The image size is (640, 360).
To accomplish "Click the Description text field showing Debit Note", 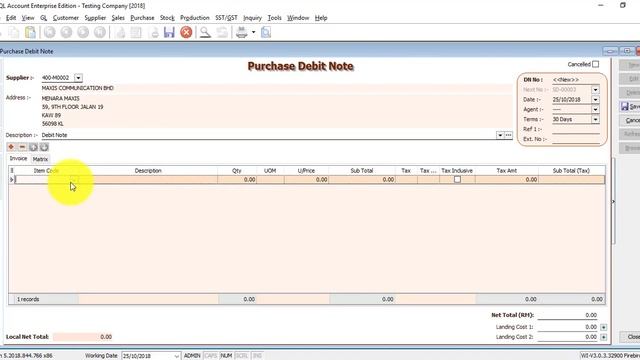I will [268, 135].
